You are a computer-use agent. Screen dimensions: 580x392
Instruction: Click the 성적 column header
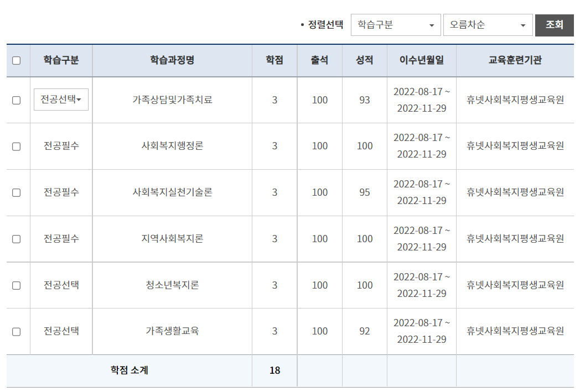[364, 60]
